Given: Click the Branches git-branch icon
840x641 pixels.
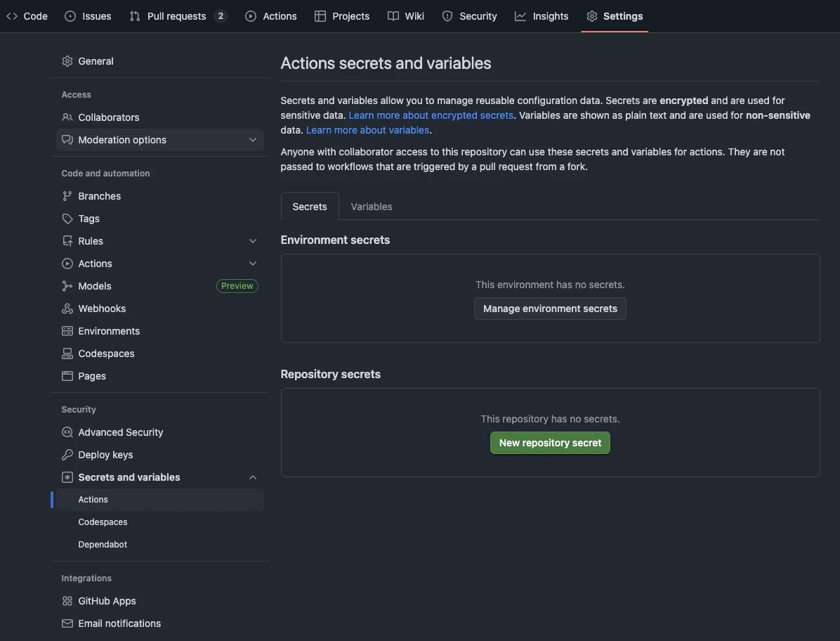Looking at the screenshot, I should point(67,196).
